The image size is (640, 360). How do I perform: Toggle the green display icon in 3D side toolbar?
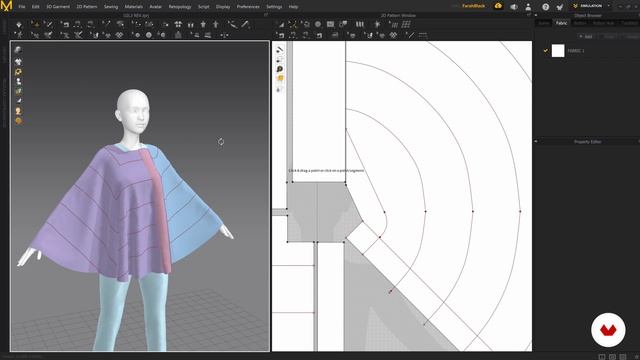pos(18,91)
